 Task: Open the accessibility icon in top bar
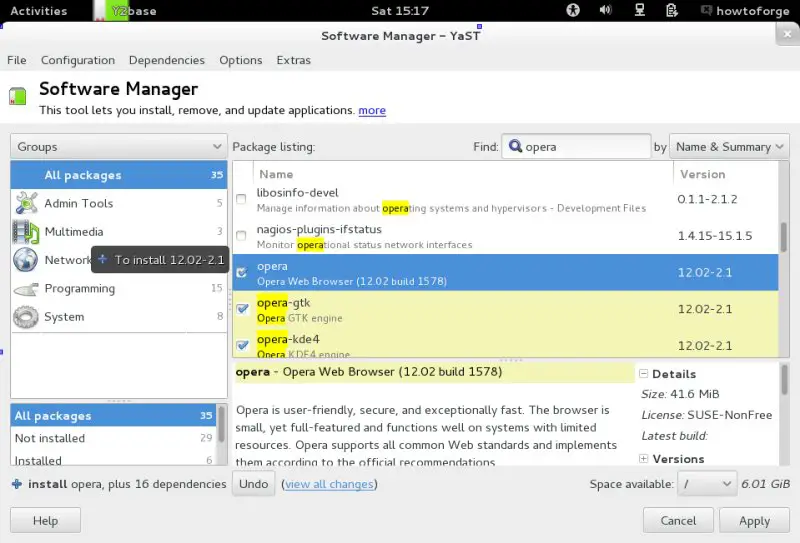coord(573,10)
